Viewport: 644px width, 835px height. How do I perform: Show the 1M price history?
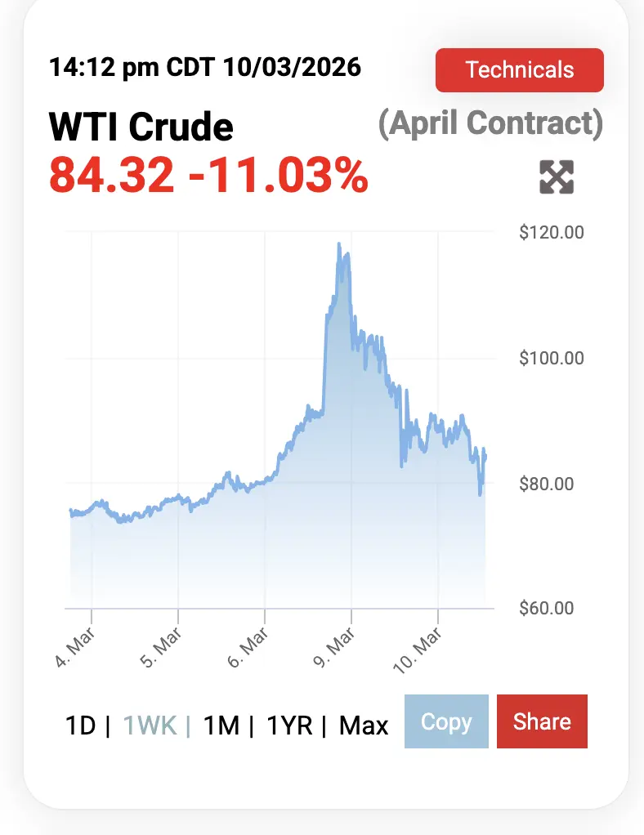pyautogui.click(x=221, y=725)
